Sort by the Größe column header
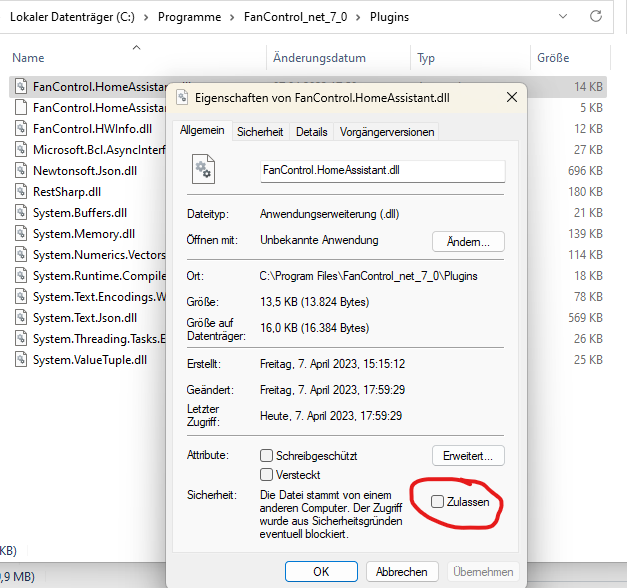Screen dimensions: 627x588 pos(553,58)
